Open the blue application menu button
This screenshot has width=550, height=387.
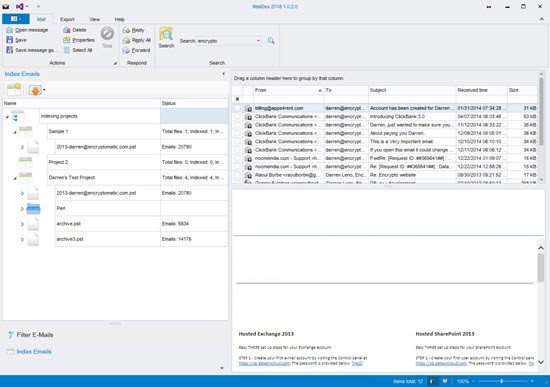[x=16, y=19]
